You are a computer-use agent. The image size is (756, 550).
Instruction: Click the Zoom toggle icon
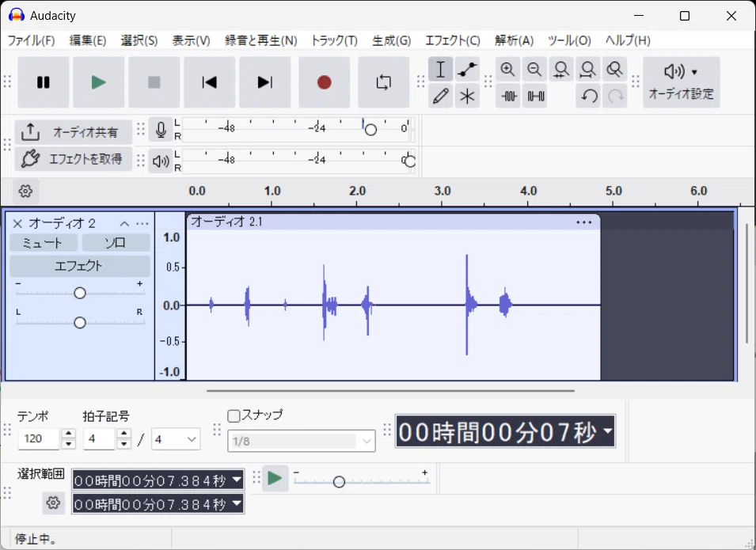coord(615,70)
